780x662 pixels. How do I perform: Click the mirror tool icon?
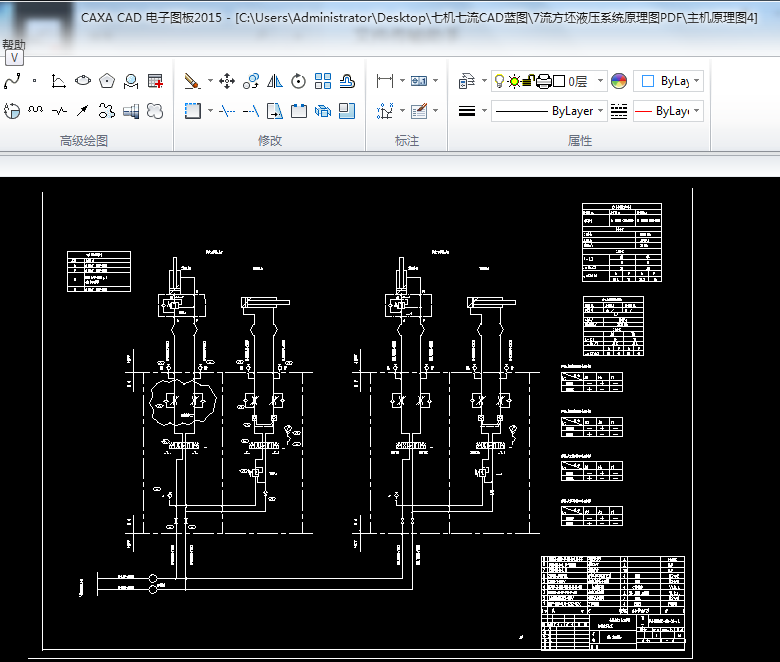pos(275,81)
